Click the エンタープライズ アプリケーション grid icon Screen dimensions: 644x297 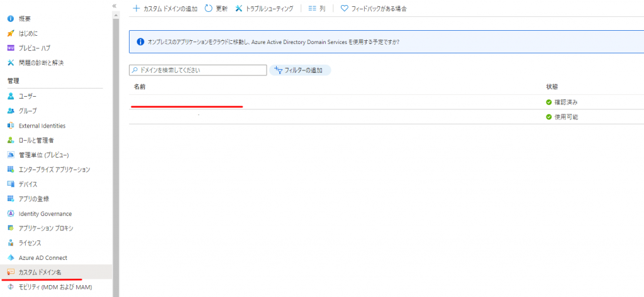pyautogui.click(x=11, y=170)
